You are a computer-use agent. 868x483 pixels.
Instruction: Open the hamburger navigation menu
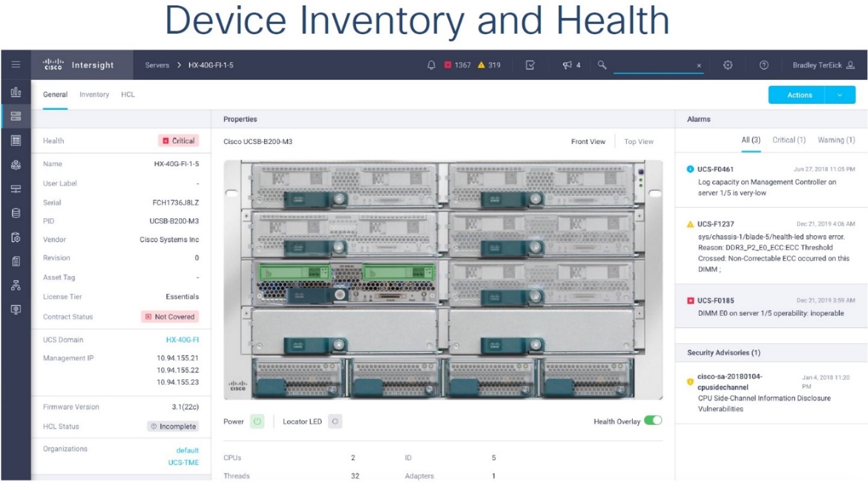pos(16,65)
